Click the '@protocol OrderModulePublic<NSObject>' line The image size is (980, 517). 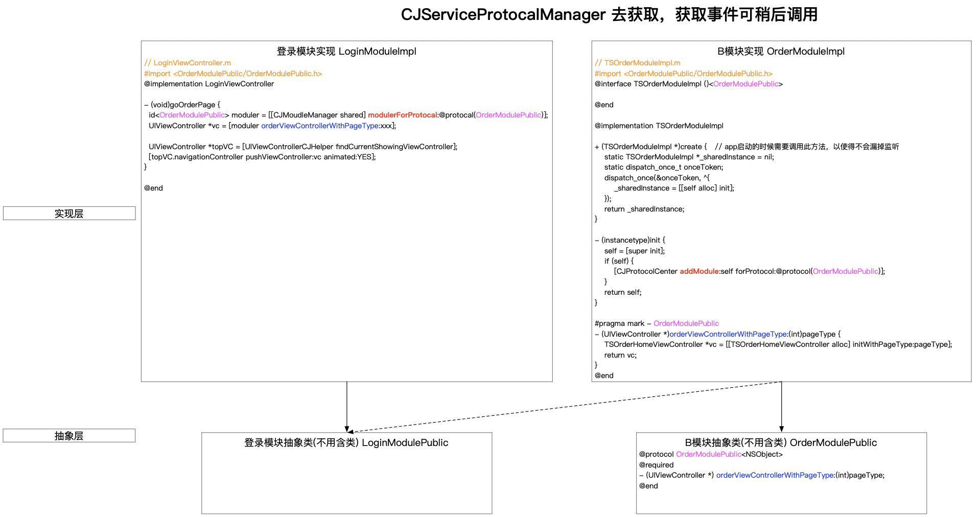[711, 454]
